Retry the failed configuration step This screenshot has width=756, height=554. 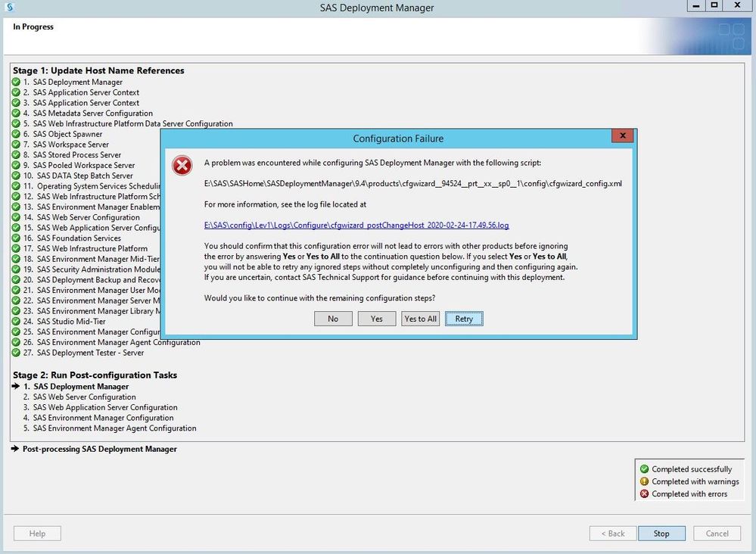pos(464,319)
